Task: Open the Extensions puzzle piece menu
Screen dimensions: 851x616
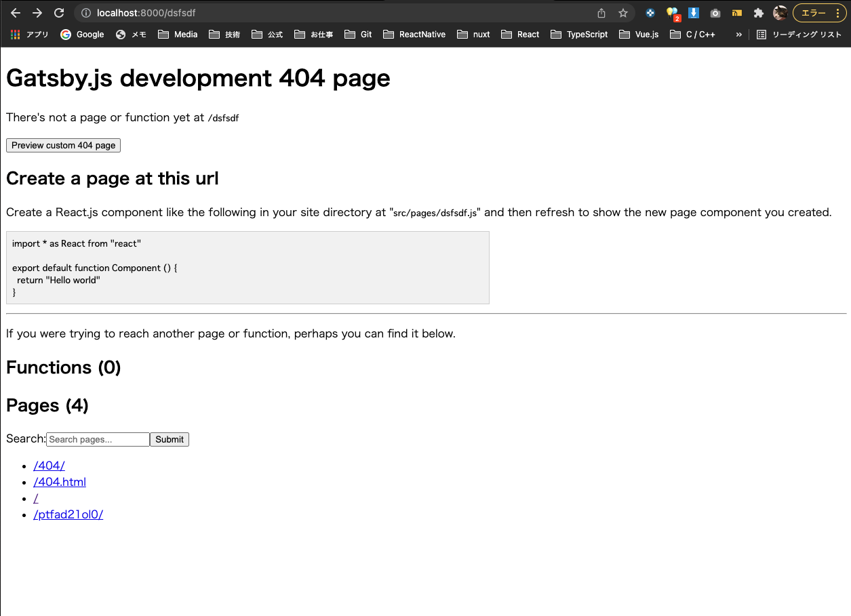Action: pos(759,13)
